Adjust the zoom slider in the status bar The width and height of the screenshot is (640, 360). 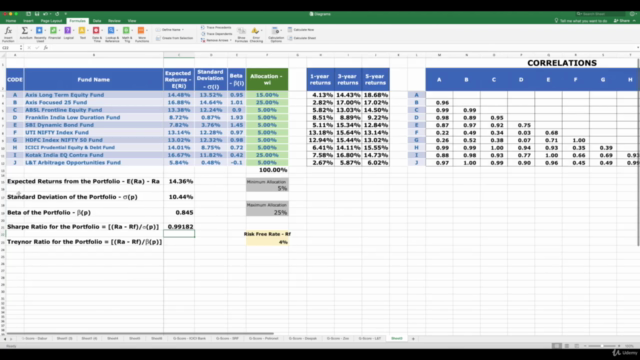[x=602, y=346]
